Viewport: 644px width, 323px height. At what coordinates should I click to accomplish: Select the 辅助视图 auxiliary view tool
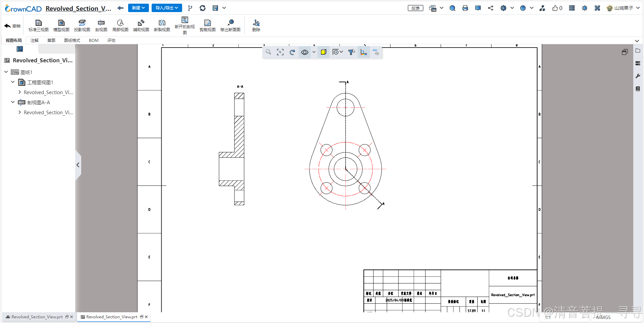141,25
